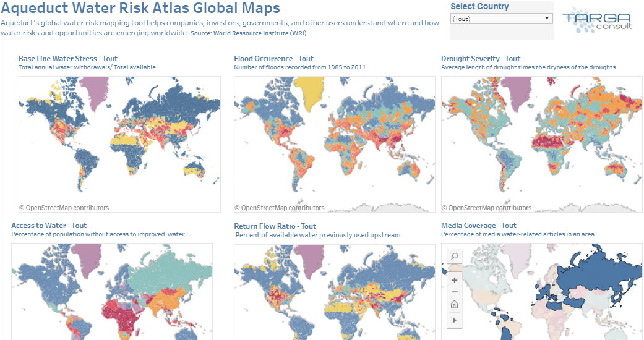Viewport: 644px width, 340px height.
Task: Zoom in on Media Coverage map
Action: point(454,280)
